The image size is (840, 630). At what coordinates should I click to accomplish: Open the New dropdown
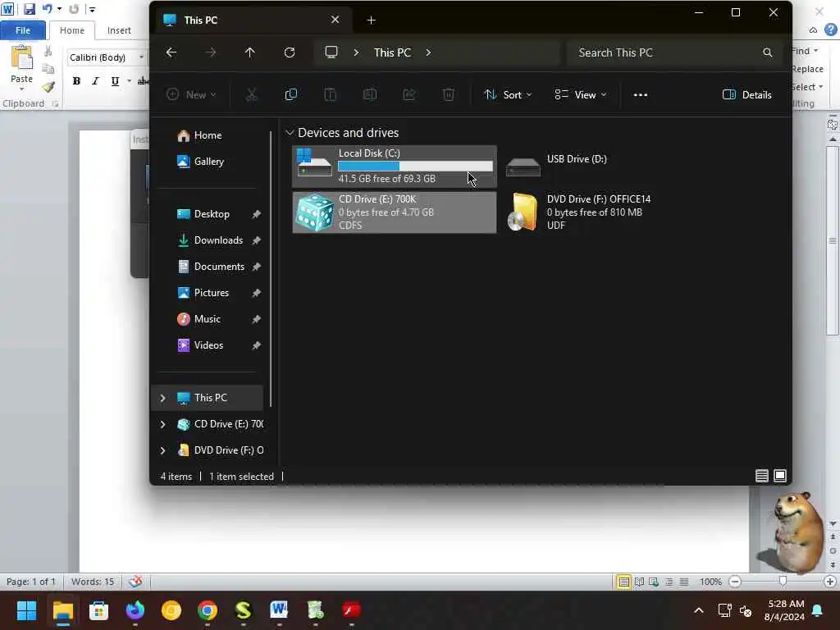coord(191,95)
